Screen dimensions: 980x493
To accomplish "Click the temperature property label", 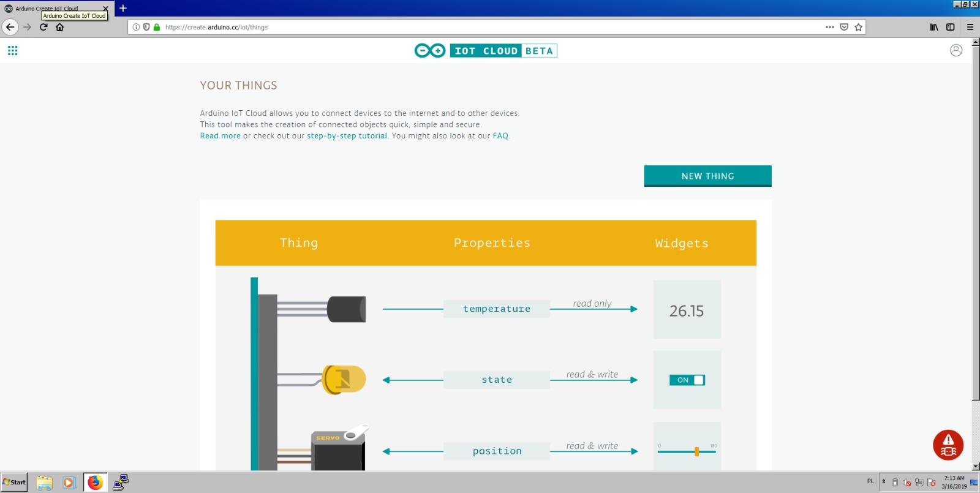I will [x=497, y=309].
